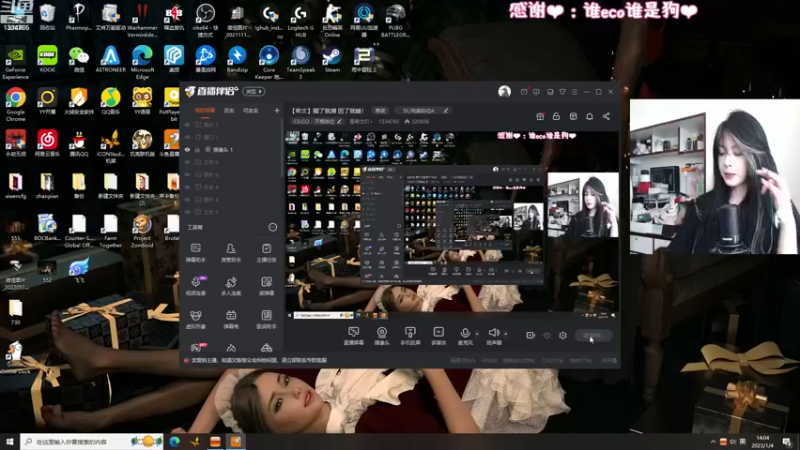Open Microsoft Edge from the taskbar
The height and width of the screenshot is (450, 800).
tap(174, 441)
